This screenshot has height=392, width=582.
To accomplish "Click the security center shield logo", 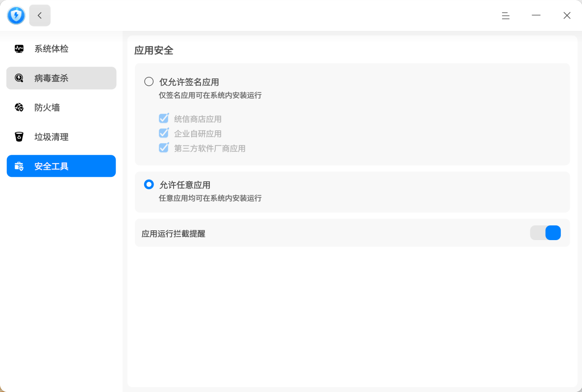I will pyautogui.click(x=16, y=16).
